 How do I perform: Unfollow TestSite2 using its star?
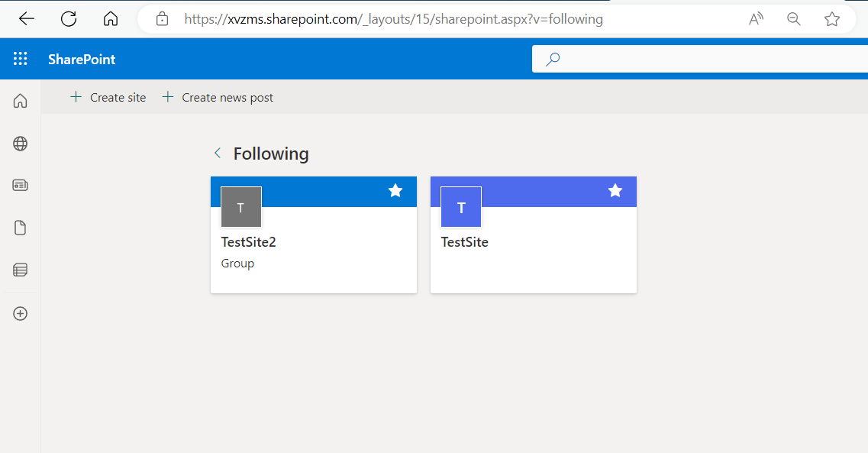point(395,191)
